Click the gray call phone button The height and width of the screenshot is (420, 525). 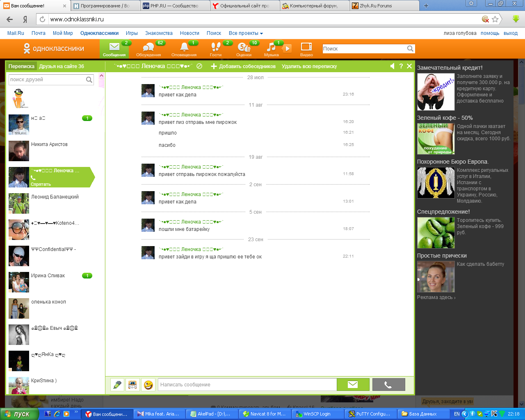coord(388,384)
